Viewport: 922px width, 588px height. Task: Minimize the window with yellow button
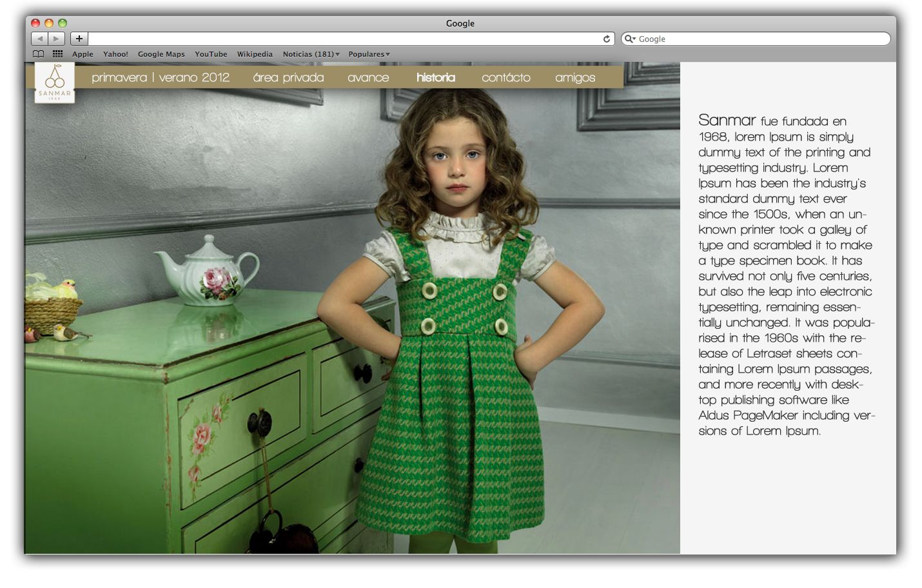click(x=49, y=23)
